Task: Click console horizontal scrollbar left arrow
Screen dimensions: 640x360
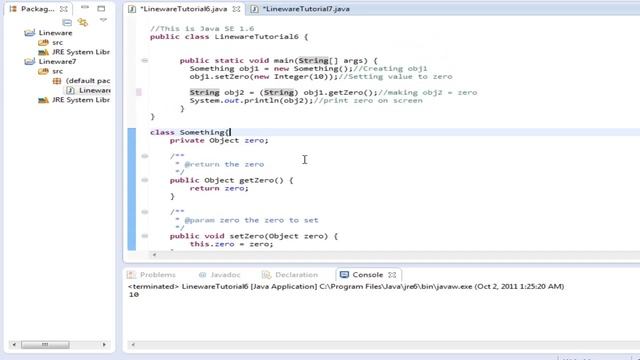Action: 133,345
